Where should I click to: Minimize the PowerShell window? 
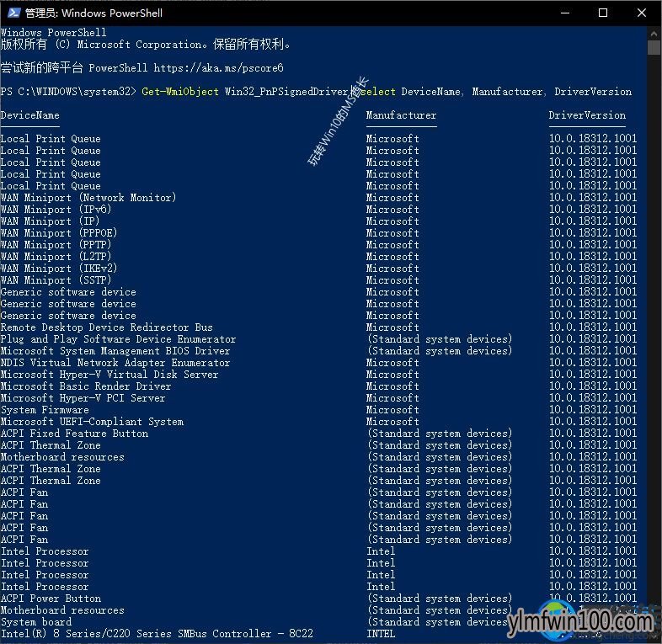[565, 13]
